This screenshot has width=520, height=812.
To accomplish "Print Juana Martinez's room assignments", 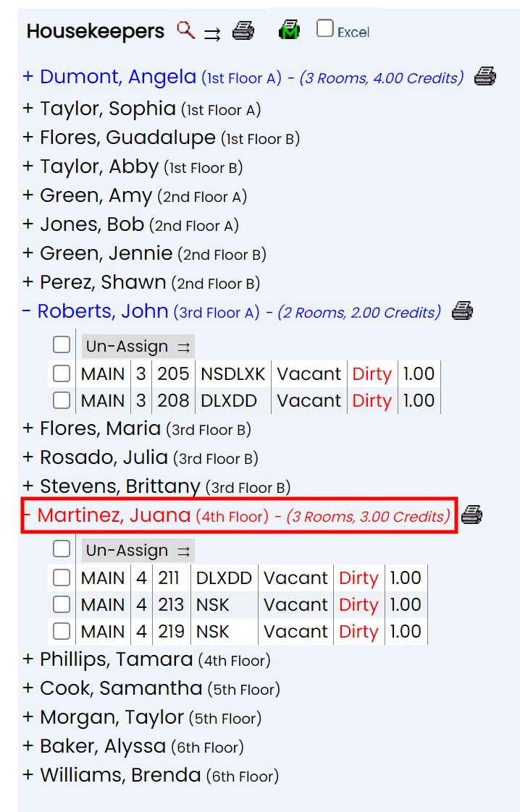I will (471, 515).
